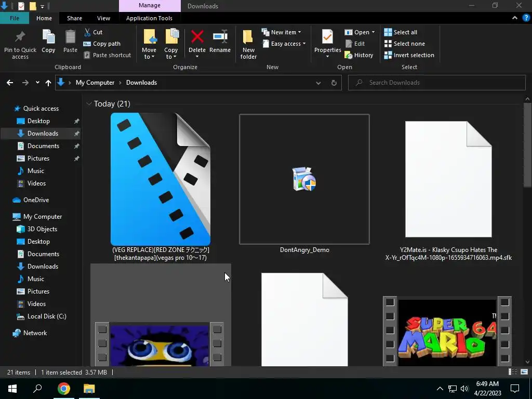Open the Share ribbon tab
The height and width of the screenshot is (399, 532).
coord(74,18)
